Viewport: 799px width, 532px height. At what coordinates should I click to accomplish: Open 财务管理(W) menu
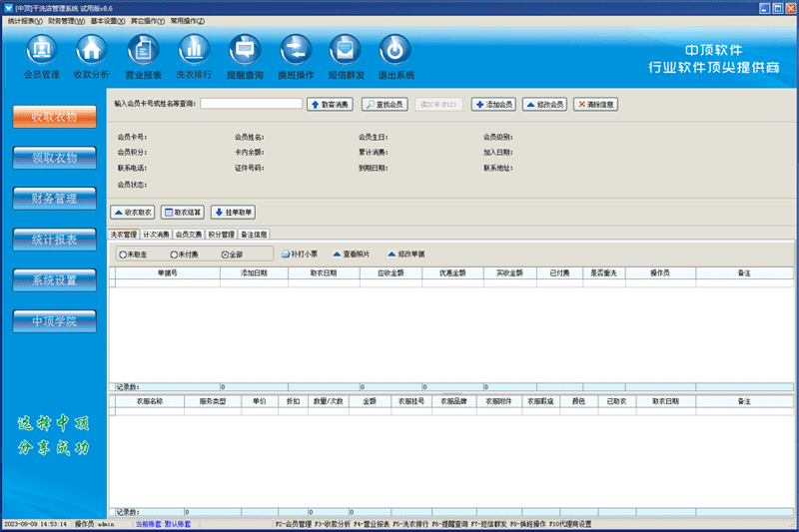[x=66, y=21]
